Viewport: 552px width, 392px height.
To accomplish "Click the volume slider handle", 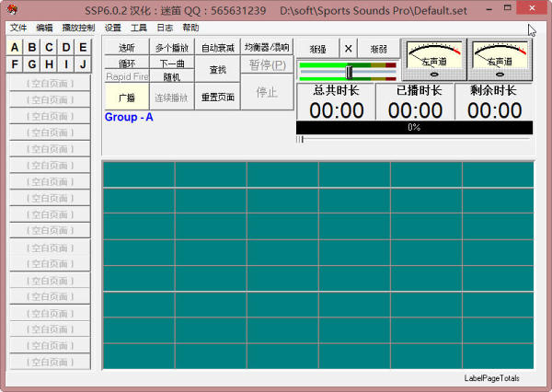I will point(349,72).
